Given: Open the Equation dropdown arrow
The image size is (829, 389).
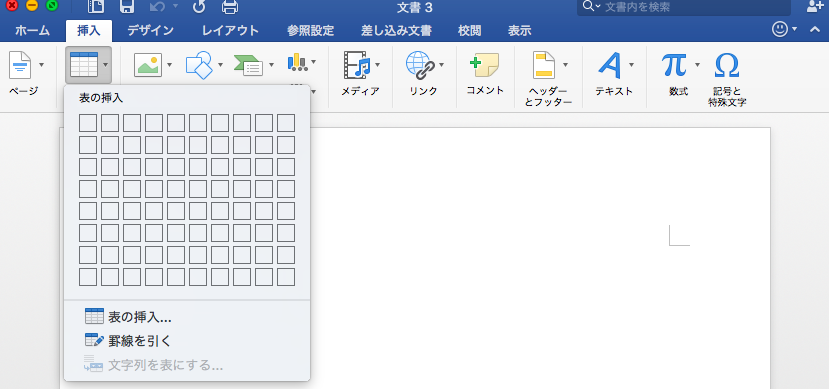Looking at the screenshot, I should point(697,66).
